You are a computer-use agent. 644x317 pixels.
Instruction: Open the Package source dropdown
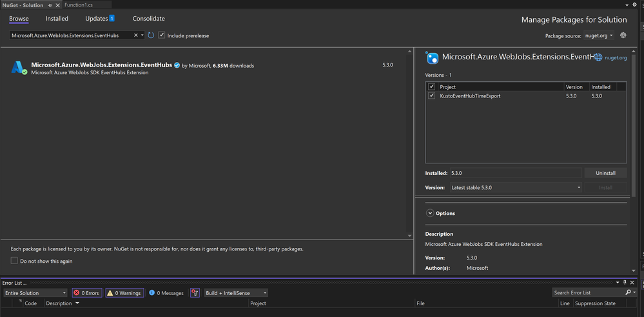point(600,36)
